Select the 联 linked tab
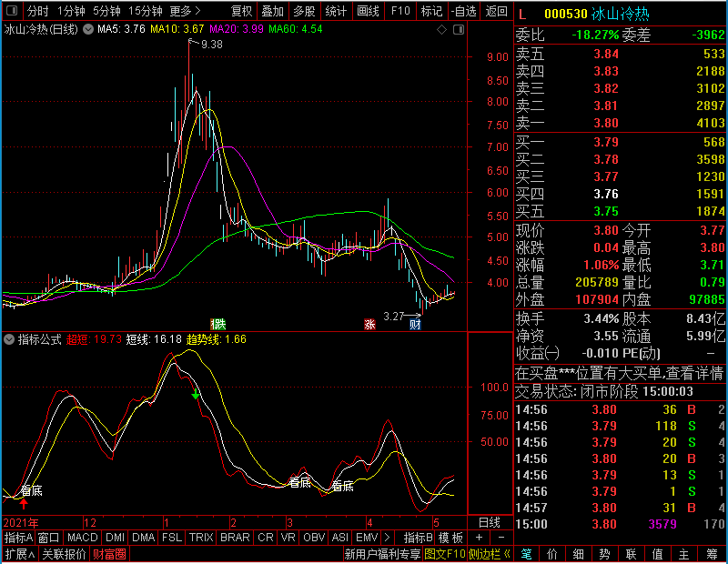The height and width of the screenshot is (564, 728). [631, 554]
